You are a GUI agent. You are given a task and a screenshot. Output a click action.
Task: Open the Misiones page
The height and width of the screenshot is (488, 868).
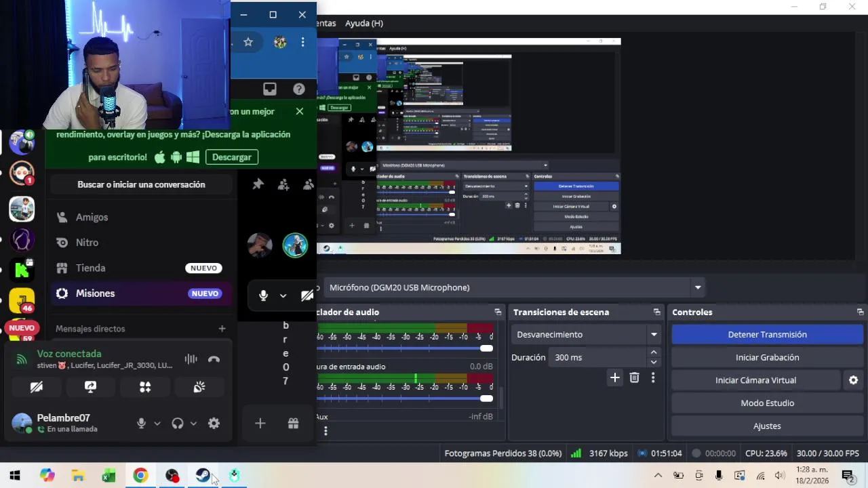coord(141,293)
